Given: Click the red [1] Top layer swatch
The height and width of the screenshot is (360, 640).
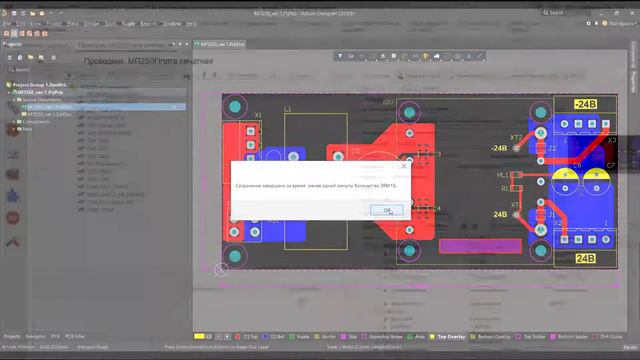Looking at the screenshot, I should point(238,337).
